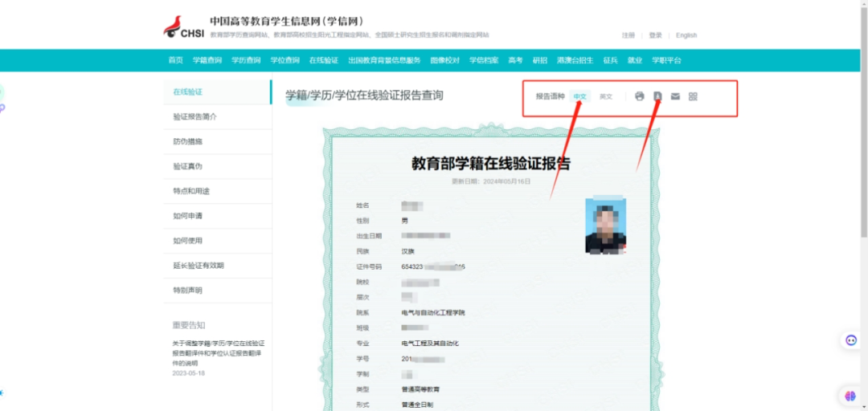Open 学位查询 in the navigation bar
The image size is (868, 411).
tap(285, 60)
